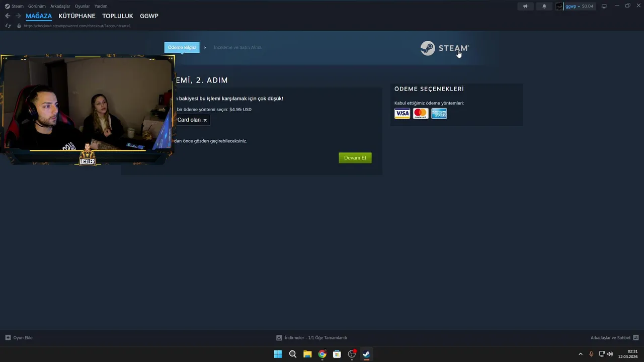
Task: Open the volume tray icon
Action: tap(610, 354)
